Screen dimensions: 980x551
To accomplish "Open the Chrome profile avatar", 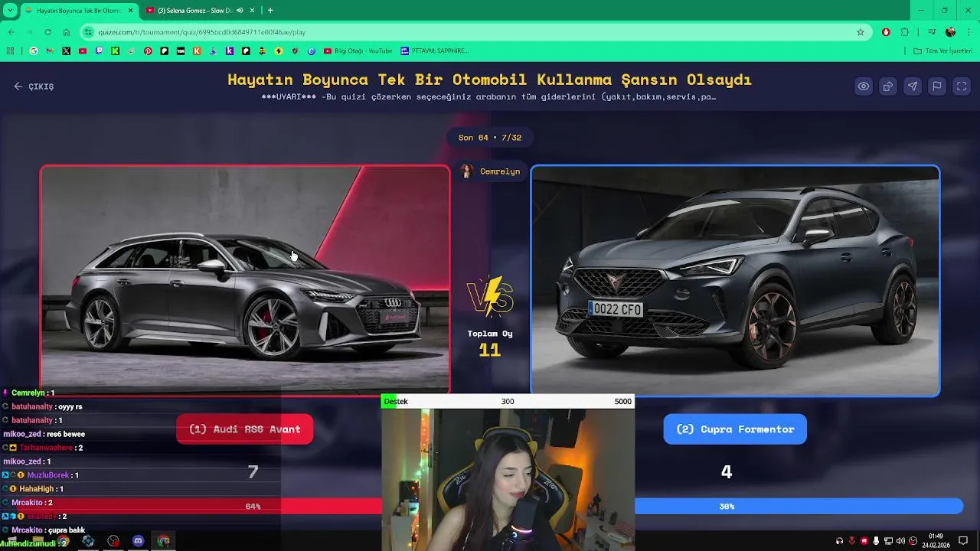I will click(951, 32).
